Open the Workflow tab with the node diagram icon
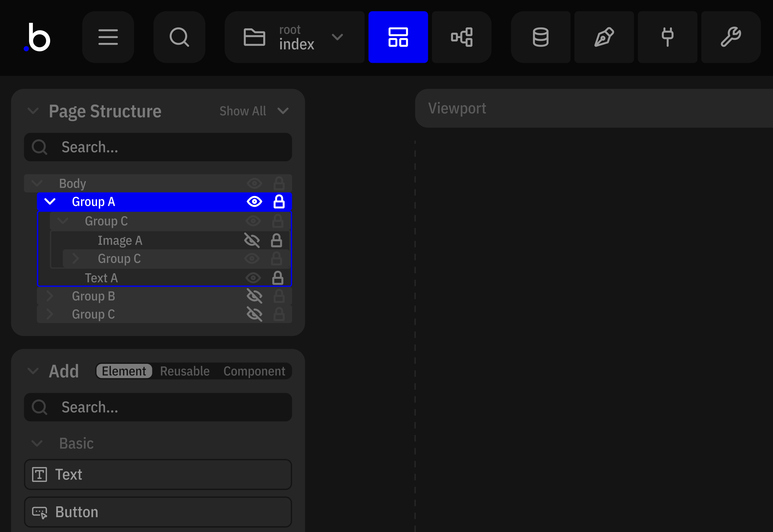The image size is (773, 532). (461, 37)
